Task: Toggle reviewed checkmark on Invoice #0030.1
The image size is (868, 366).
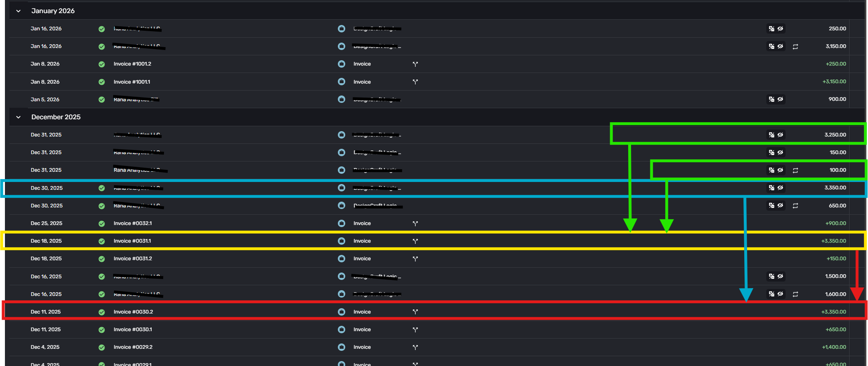Action: pos(102,330)
